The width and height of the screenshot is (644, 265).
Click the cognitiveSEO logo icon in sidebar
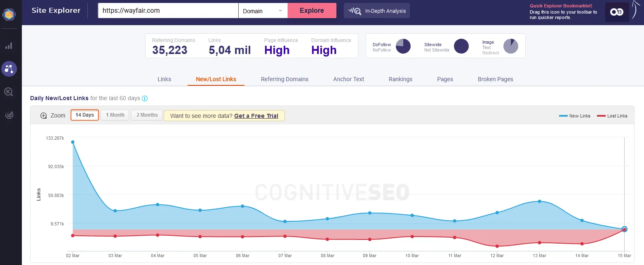tap(9, 14)
